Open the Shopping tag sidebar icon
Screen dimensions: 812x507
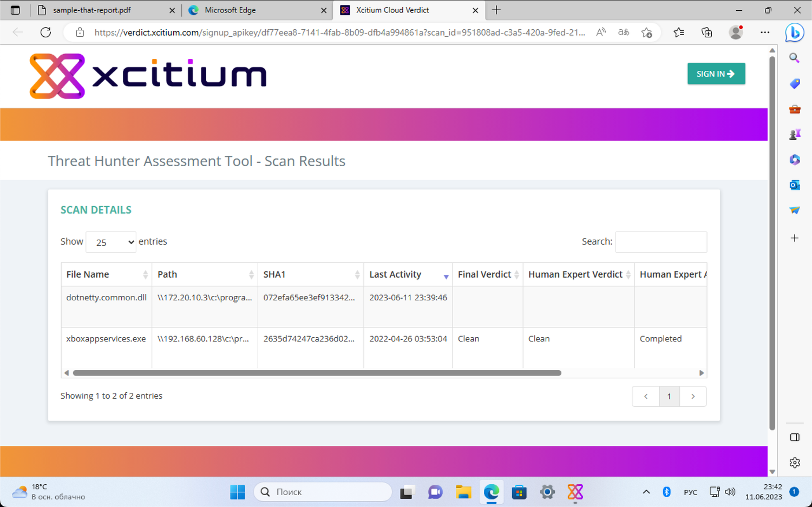[x=794, y=83]
